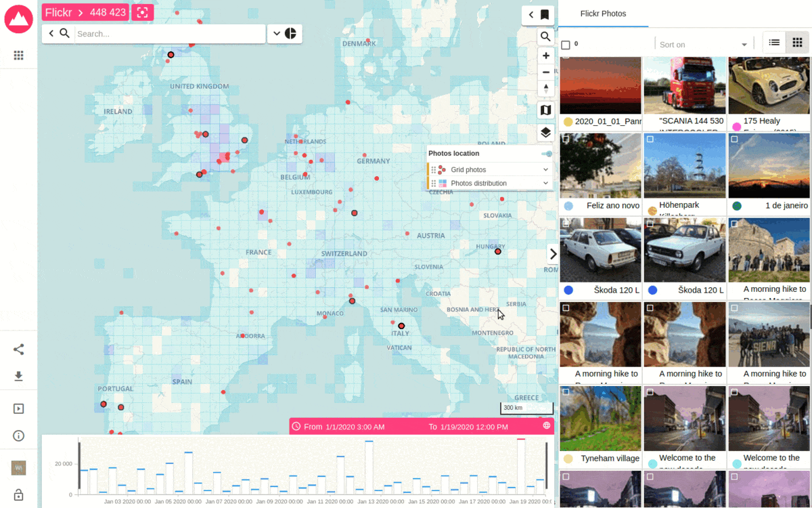Expand the Photos distribution layer options
812x508 pixels.
point(545,184)
